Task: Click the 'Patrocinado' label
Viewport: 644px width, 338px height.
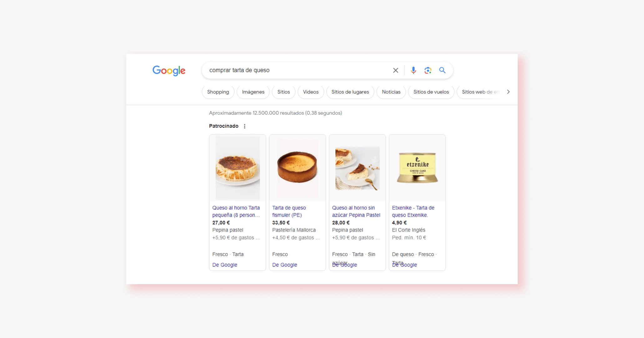Action: coord(224,126)
